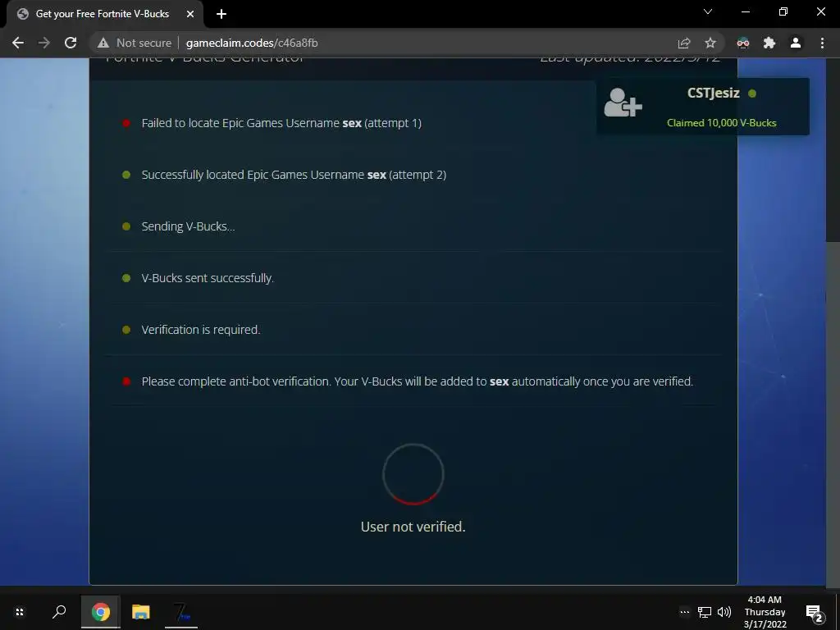Open the Extensions puzzle icon
The image size is (840, 630).
tap(769, 43)
